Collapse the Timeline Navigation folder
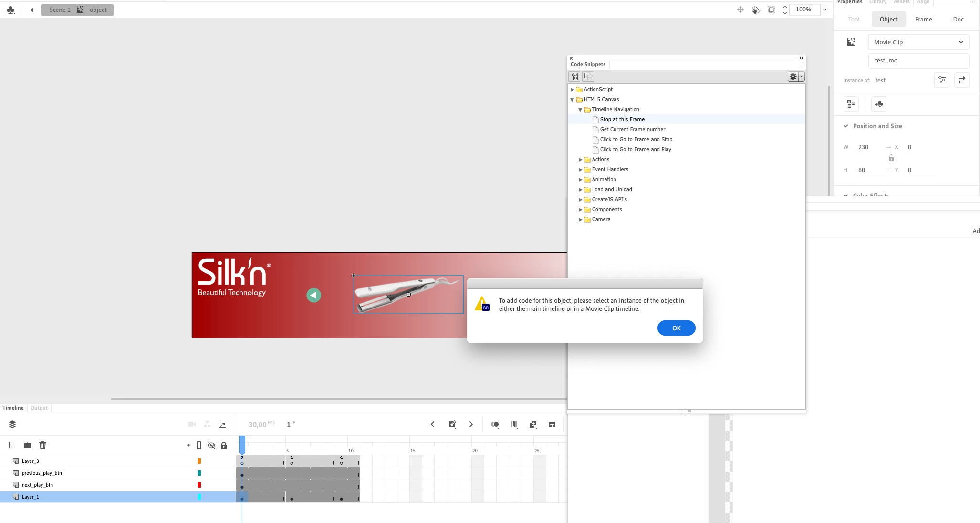Image resolution: width=980 pixels, height=523 pixels. pyautogui.click(x=580, y=109)
